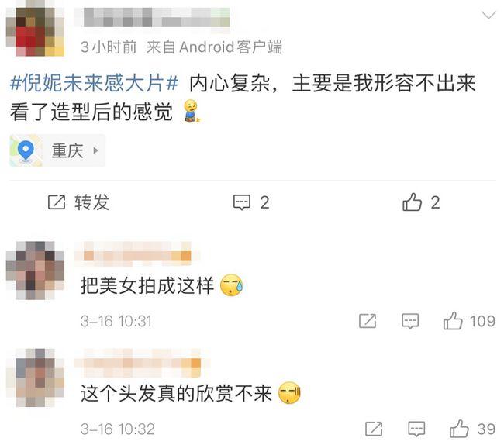Open the blurred username of post author
Image resolution: width=504 pixels, height=445 pixels.
click(x=152, y=17)
